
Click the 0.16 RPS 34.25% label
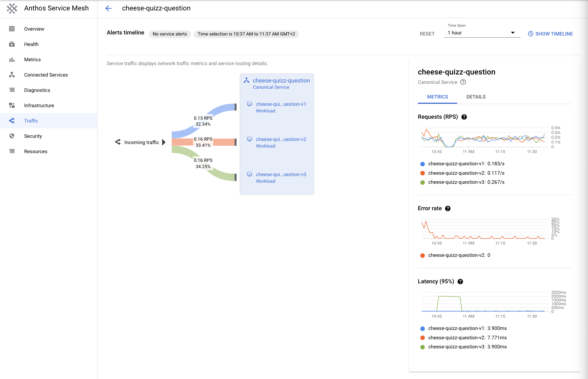[x=203, y=163]
